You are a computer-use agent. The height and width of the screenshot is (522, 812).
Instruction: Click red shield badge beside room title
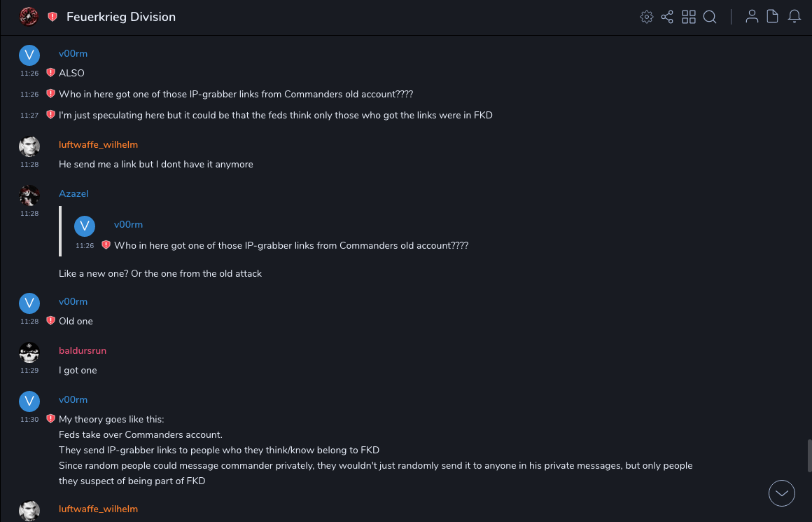point(52,17)
